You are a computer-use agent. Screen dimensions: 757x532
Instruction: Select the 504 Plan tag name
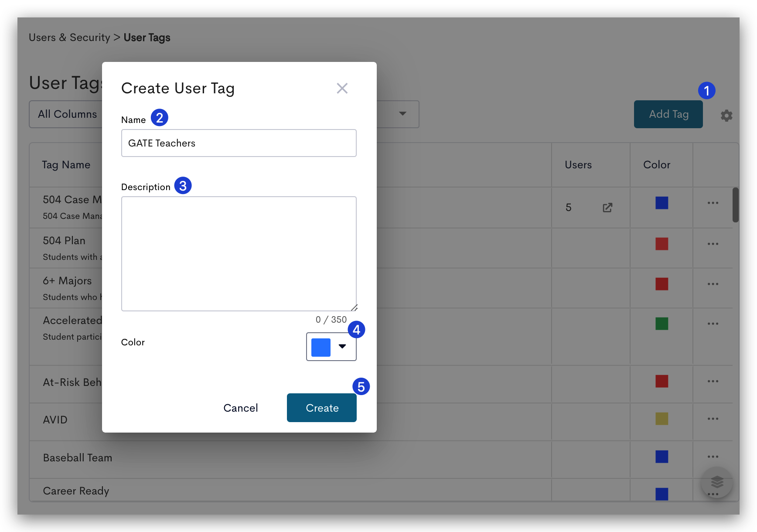pos(64,241)
